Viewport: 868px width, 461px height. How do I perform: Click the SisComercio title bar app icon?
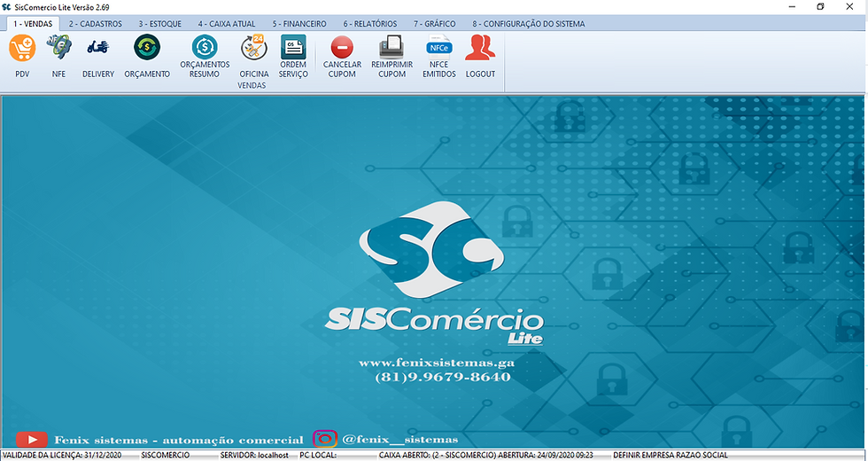click(x=7, y=7)
